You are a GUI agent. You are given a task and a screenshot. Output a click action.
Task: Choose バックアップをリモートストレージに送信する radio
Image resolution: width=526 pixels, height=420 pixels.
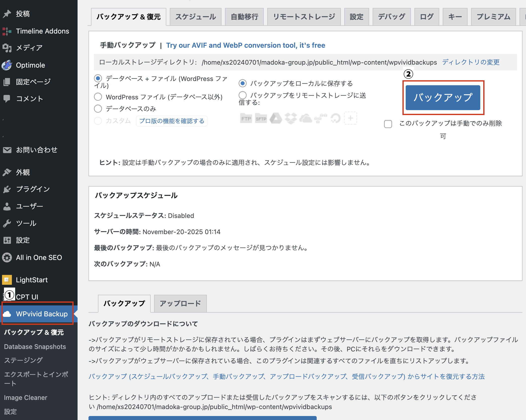click(x=243, y=95)
